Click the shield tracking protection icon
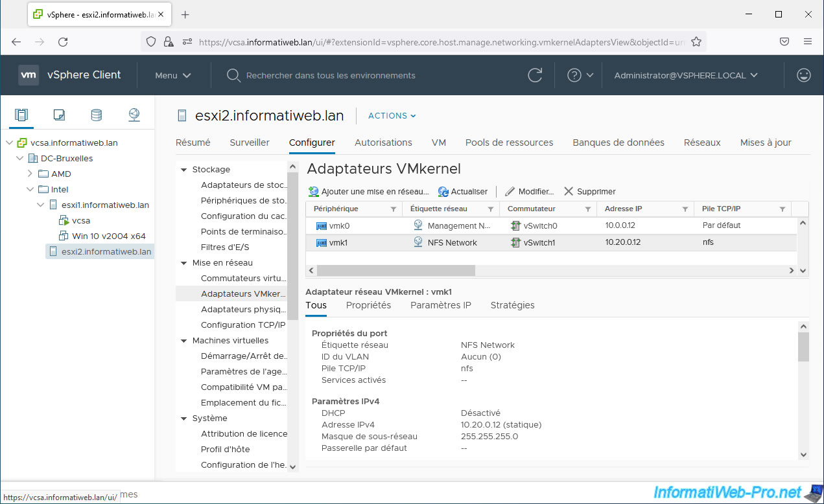The width and height of the screenshot is (824, 504). tap(151, 41)
